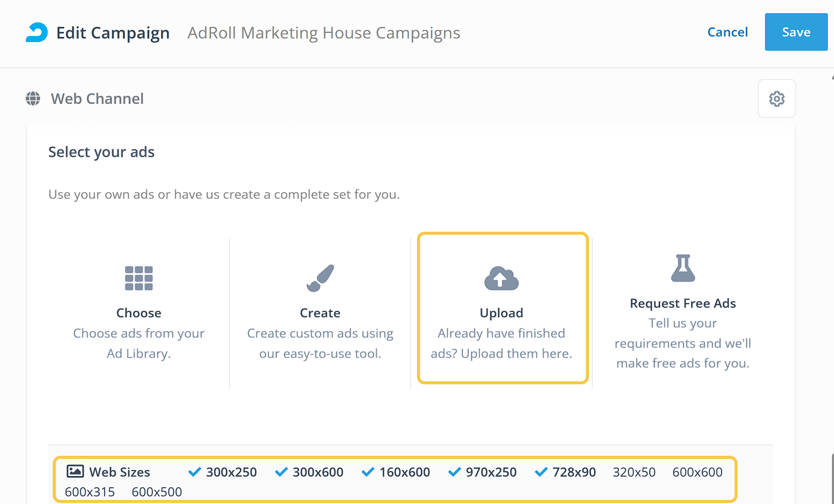Click the Web Channel globe icon
The height and width of the screenshot is (504, 834).
(x=33, y=98)
